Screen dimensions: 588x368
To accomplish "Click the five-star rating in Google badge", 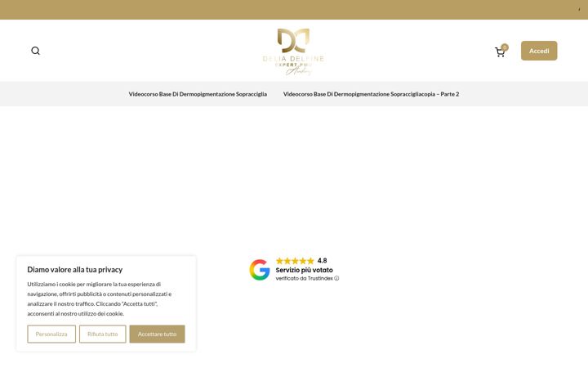I will pyautogui.click(x=295, y=261).
